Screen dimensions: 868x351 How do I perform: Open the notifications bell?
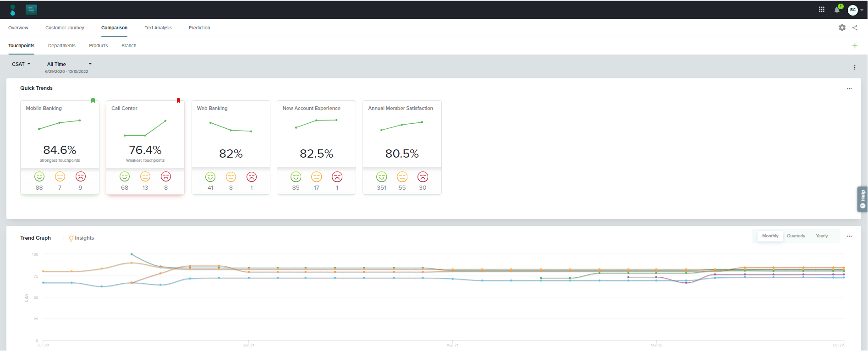837,10
